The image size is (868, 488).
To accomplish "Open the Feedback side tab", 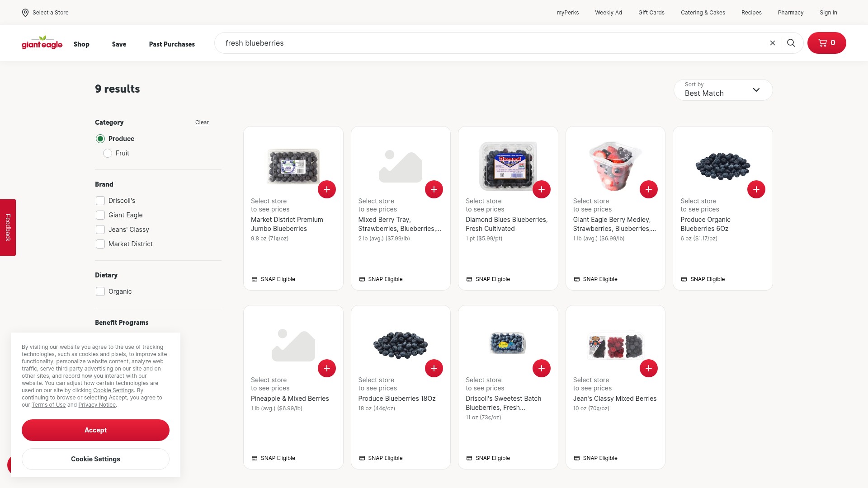I will [8, 227].
